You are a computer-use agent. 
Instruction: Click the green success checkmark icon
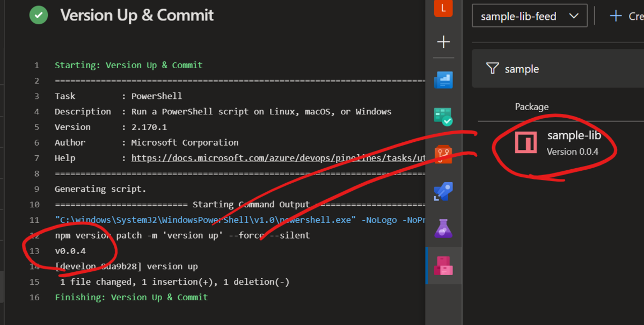click(38, 15)
